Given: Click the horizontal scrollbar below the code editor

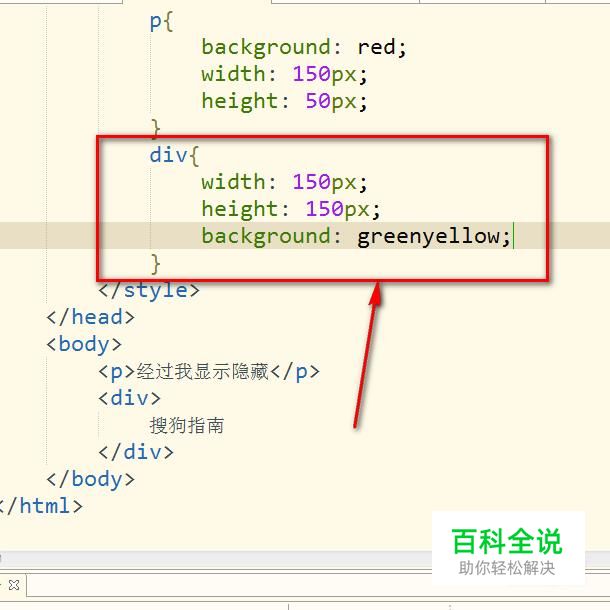Looking at the screenshot, I should point(216,559).
